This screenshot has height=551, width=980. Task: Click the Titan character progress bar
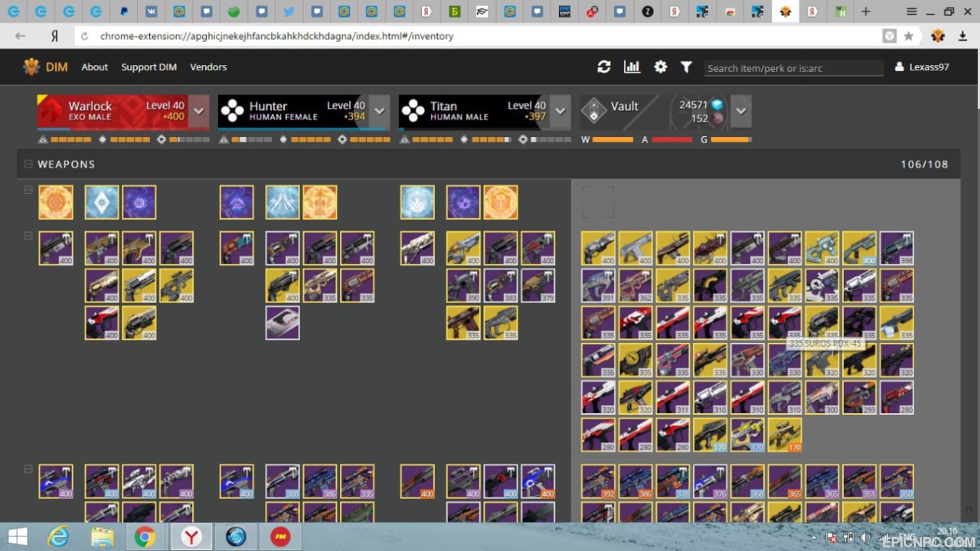pos(485,129)
